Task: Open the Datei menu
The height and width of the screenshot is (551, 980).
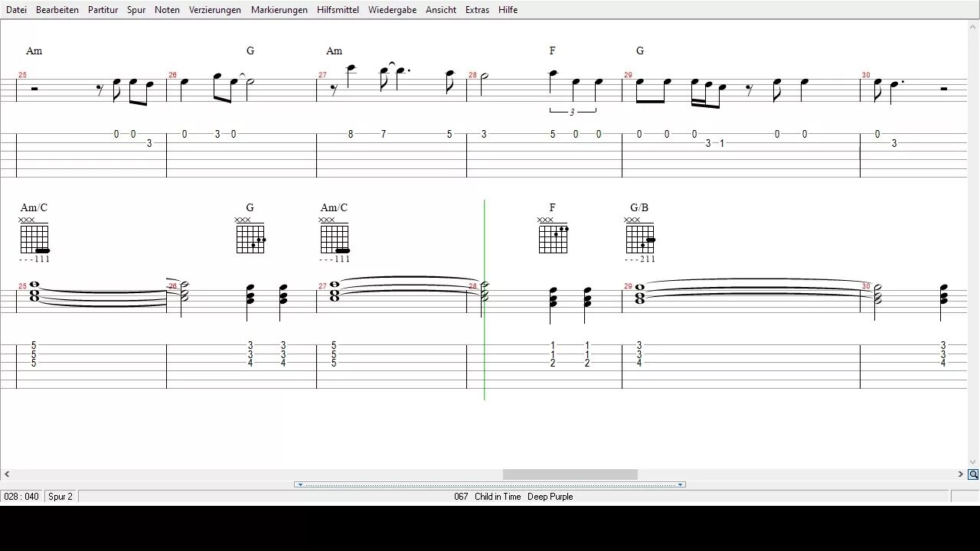Action: 16,10
